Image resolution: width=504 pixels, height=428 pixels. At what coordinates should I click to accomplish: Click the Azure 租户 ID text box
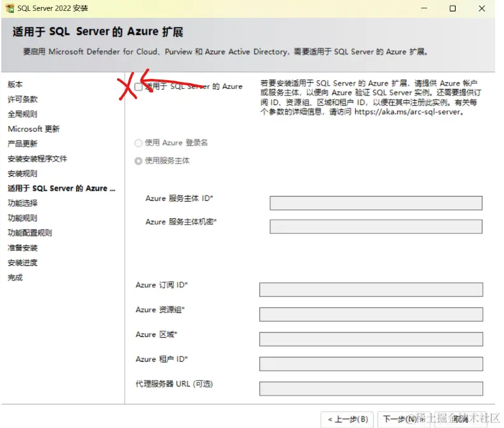[371, 364]
